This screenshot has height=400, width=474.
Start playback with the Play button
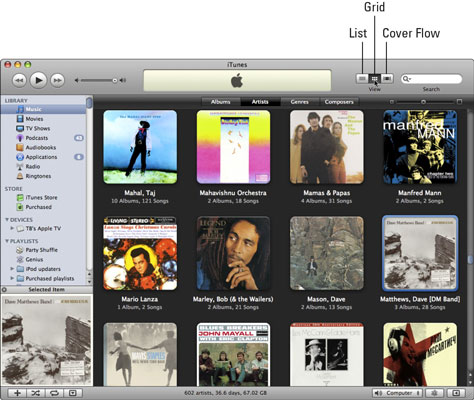pyautogui.click(x=38, y=80)
